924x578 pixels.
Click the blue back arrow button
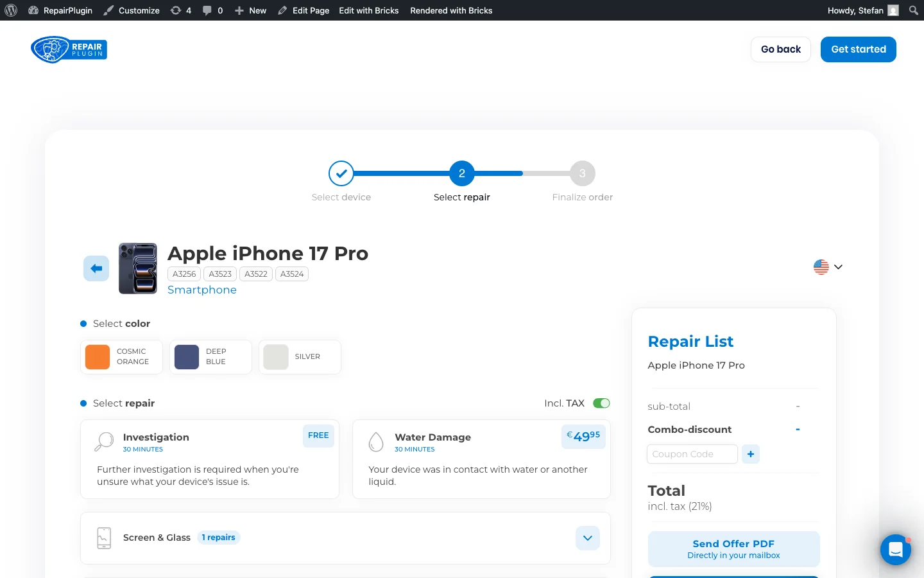[96, 268]
